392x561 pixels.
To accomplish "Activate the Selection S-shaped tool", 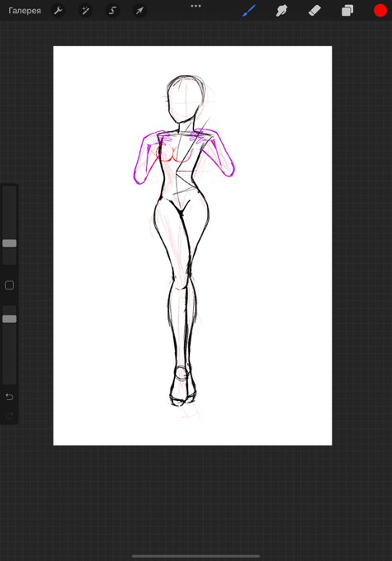I will tap(112, 11).
